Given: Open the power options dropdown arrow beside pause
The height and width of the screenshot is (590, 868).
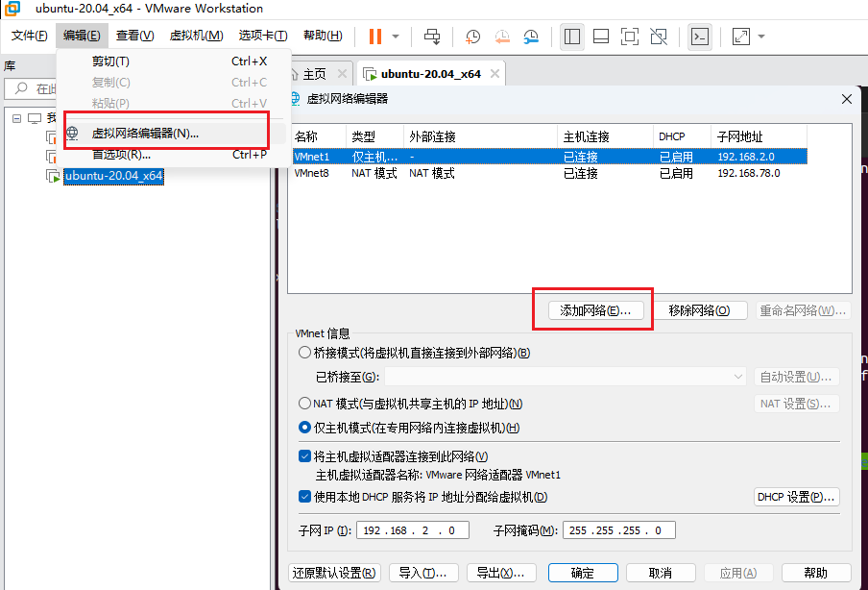Looking at the screenshot, I should [396, 37].
